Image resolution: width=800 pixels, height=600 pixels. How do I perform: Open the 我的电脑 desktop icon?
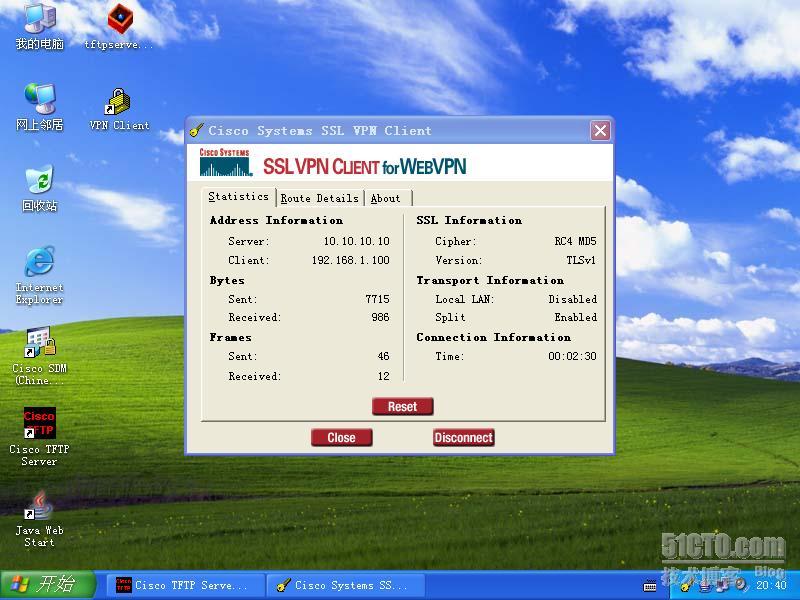[40, 27]
